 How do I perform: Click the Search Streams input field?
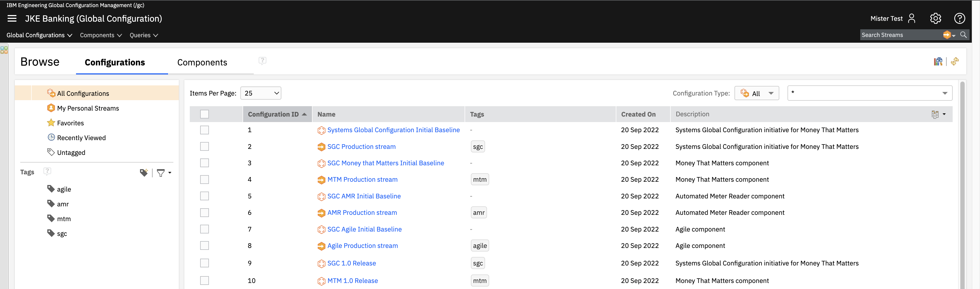[x=900, y=35]
